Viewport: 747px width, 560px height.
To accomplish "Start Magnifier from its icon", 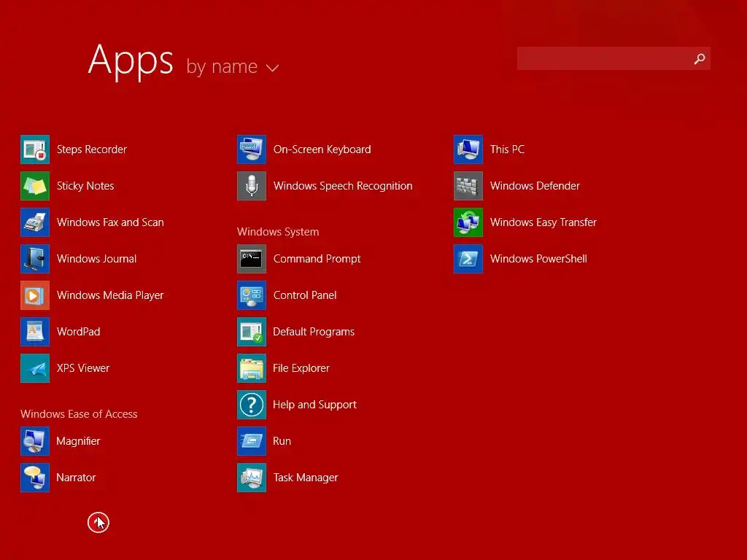I will click(35, 441).
